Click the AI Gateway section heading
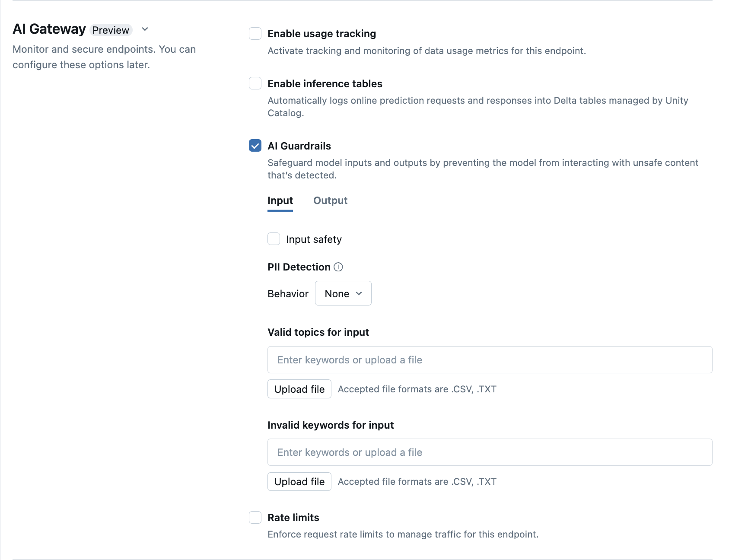 pos(49,29)
